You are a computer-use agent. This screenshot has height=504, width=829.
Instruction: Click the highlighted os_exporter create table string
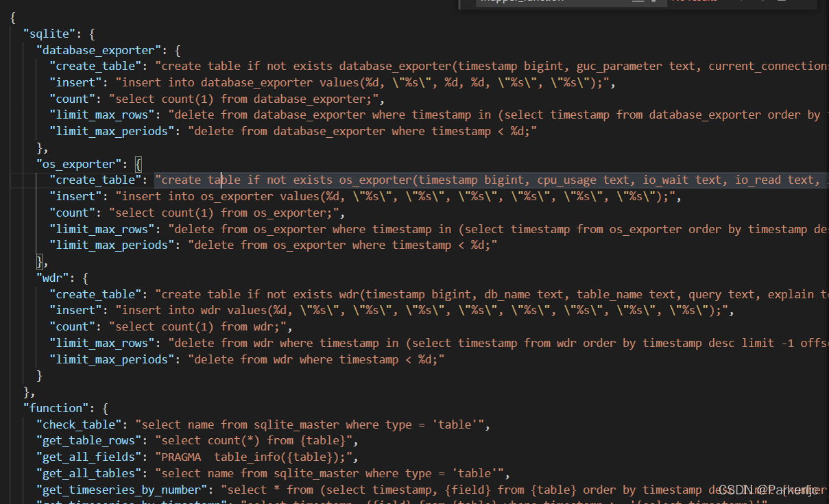coord(491,180)
